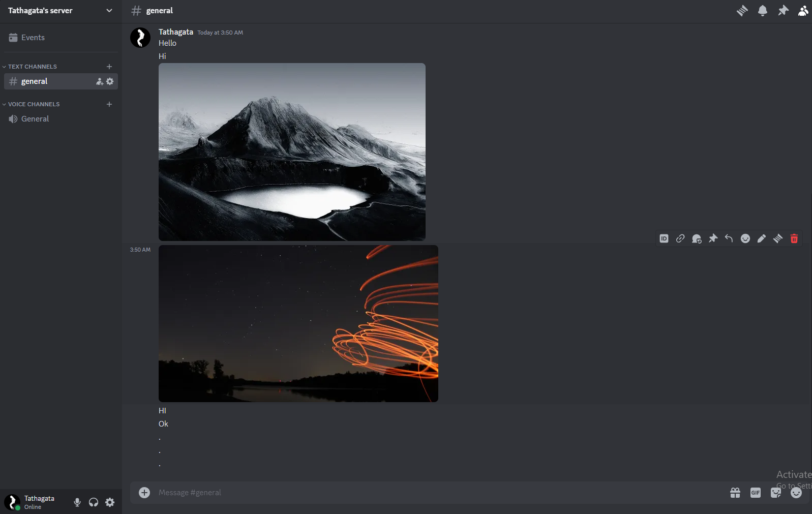Toggle headphone deafen
Screen dimensions: 812x514
[x=94, y=502]
